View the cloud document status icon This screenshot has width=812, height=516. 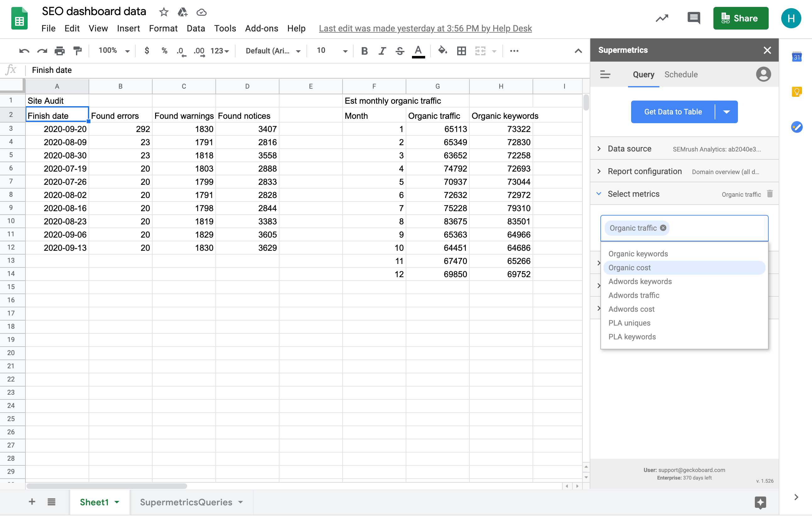point(201,13)
